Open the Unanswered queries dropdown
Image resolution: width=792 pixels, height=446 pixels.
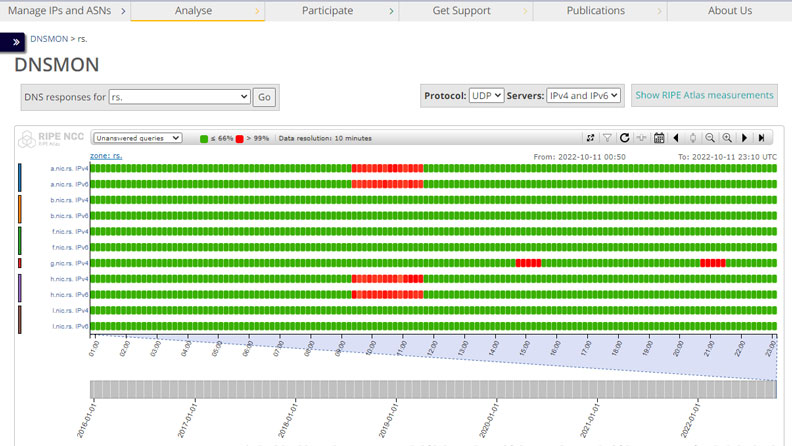point(137,138)
